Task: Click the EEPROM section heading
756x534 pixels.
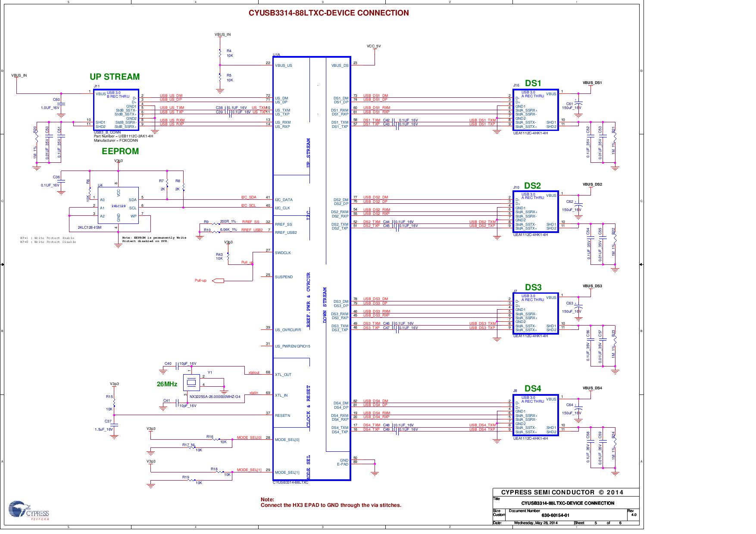Action: pos(119,152)
